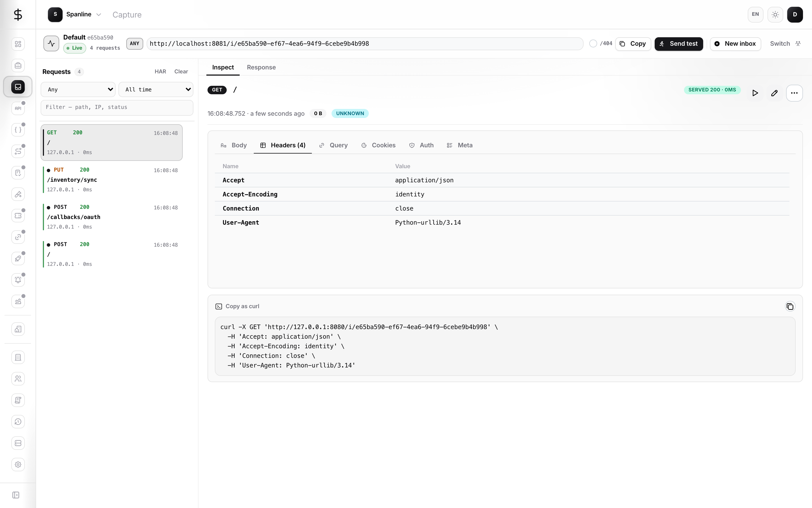Toggle the light theme sun icon
The width and height of the screenshot is (812, 508).
click(x=775, y=14)
